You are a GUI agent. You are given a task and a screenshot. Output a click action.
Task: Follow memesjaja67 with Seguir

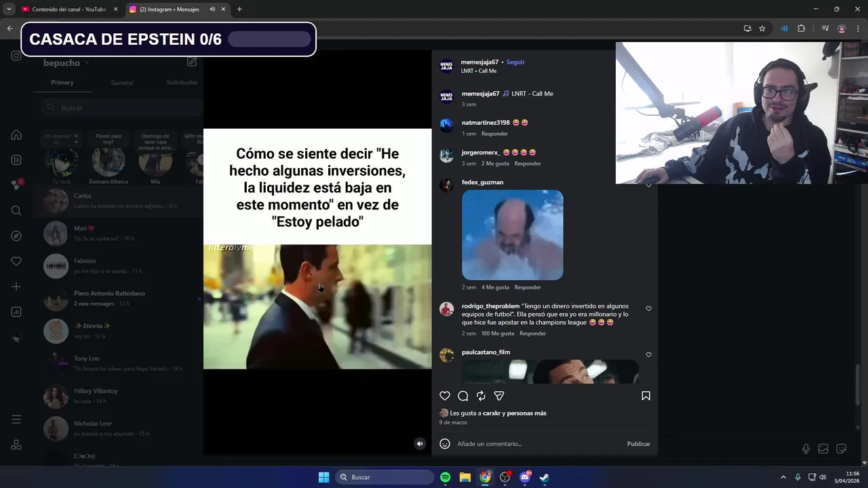pos(515,62)
